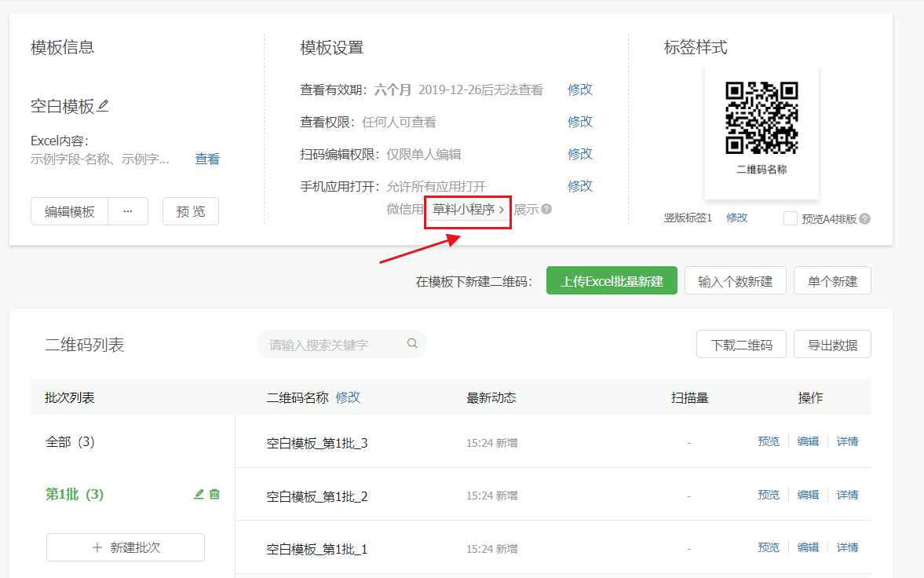The width and height of the screenshot is (924, 578).
Task: Click 下载二维码 button
Action: point(741,344)
